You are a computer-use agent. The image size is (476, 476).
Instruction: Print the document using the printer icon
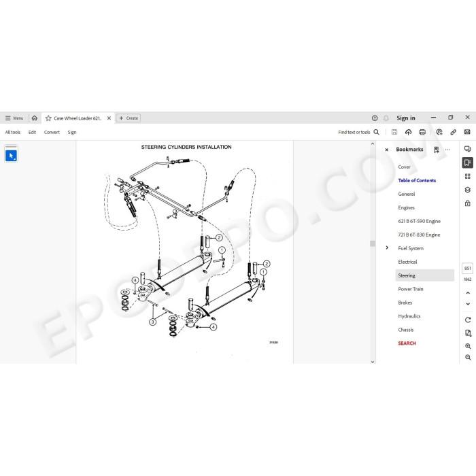coord(422,132)
